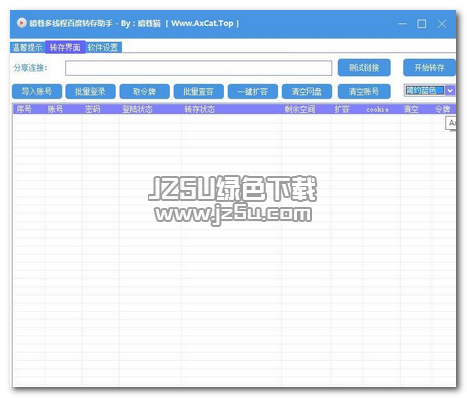Click the 一键扩容 button
Screen dimensions: 467x398
click(x=253, y=91)
